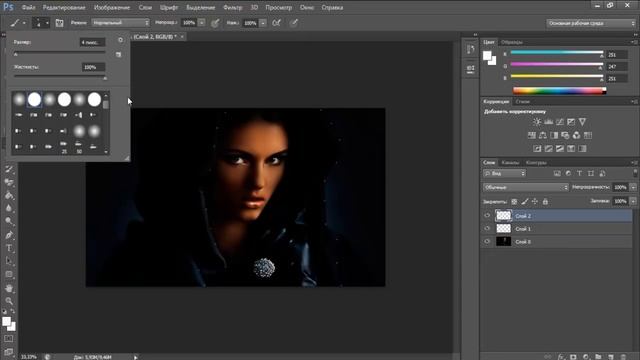Image resolution: width=640 pixels, height=360 pixels.
Task: Select the Dodge tool in toolbox
Action: pyautogui.click(x=9, y=221)
